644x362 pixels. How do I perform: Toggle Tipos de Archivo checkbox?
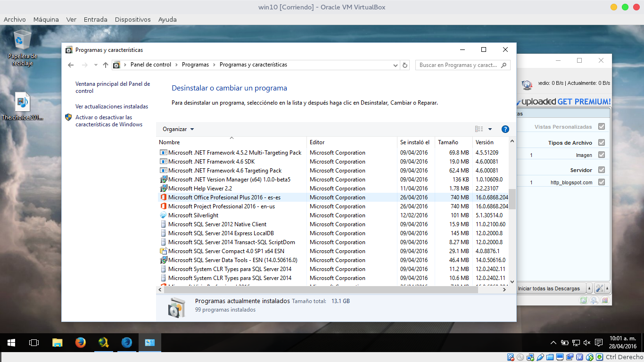coord(601,142)
